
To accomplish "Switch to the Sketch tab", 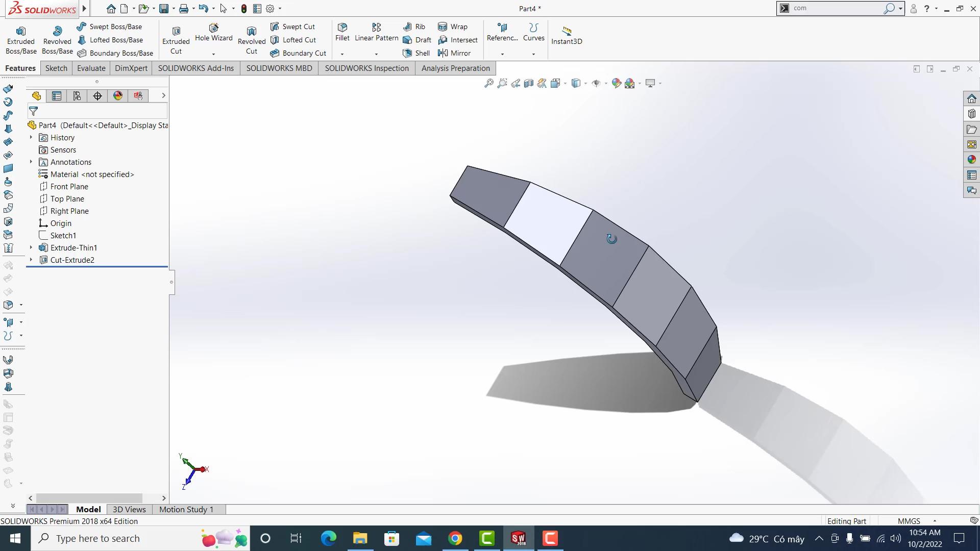I will click(56, 68).
